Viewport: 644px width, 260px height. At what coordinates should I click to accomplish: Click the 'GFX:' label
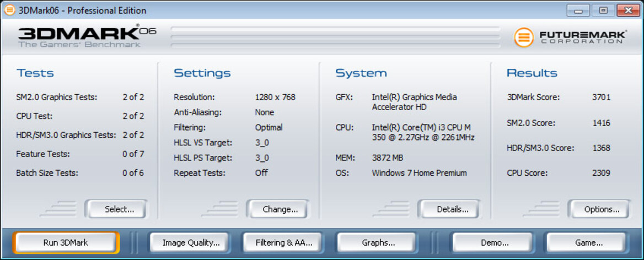click(344, 97)
